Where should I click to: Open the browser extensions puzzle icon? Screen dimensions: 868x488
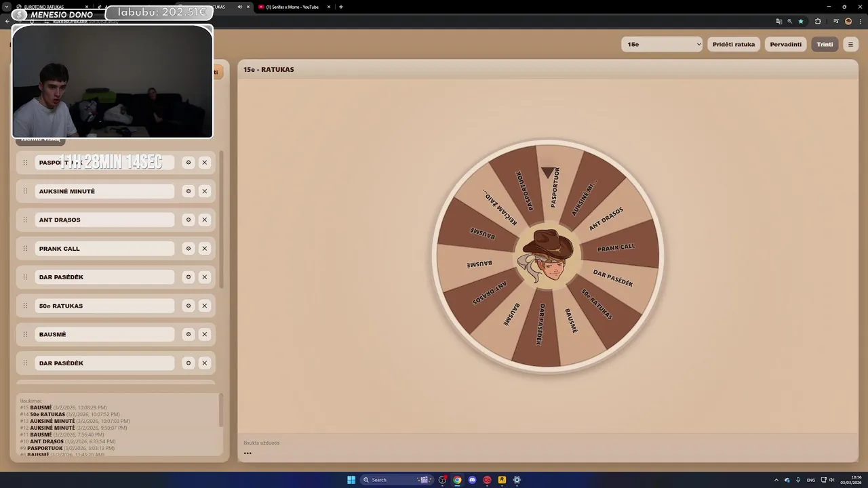(x=818, y=21)
